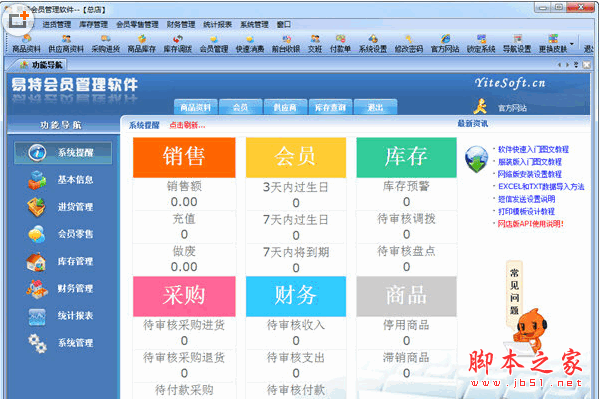Viewport: 599px width, 399px height.
Task: Open the 系统管理 menu in the menu bar
Action: coord(254,24)
